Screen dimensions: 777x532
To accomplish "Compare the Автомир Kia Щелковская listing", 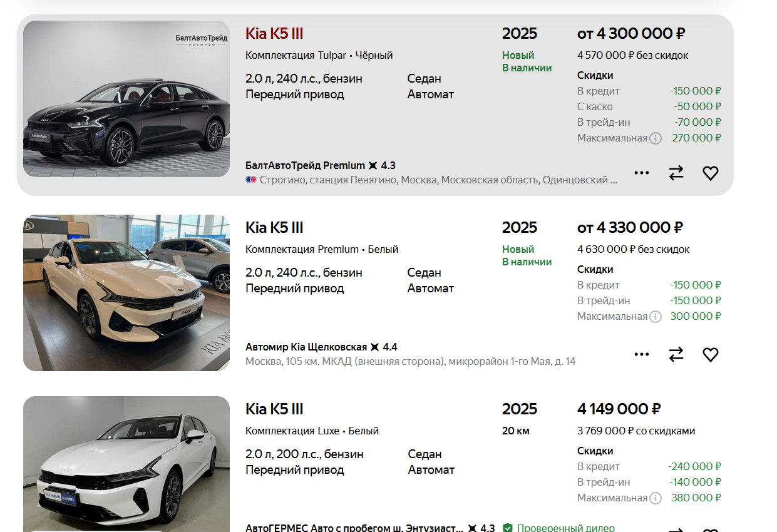I will pos(676,355).
